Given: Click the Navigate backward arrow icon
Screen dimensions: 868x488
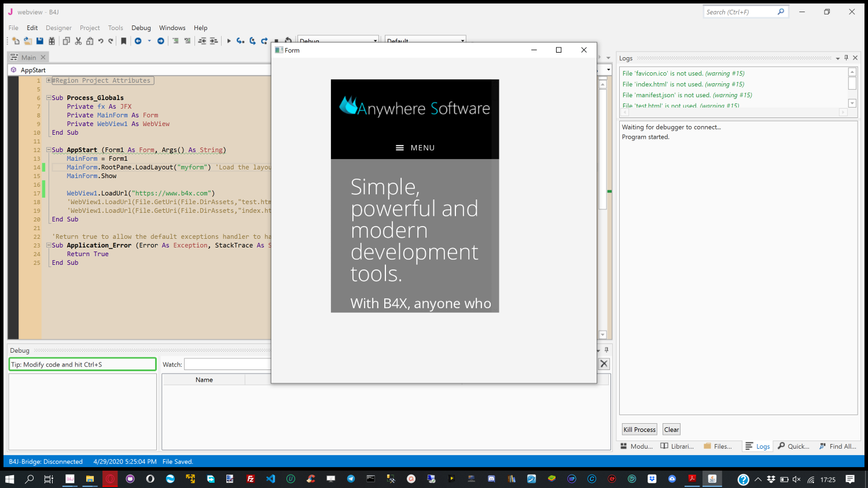Looking at the screenshot, I should click(x=138, y=41).
